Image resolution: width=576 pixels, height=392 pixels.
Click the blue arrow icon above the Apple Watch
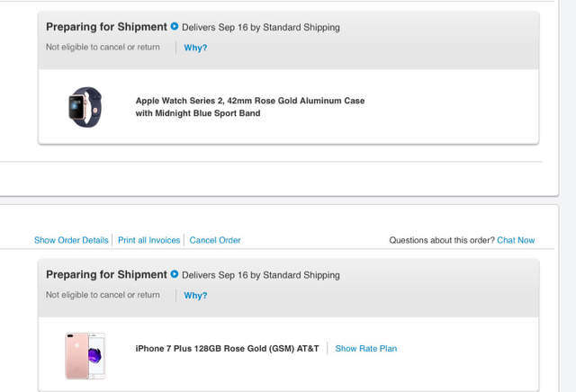coord(175,27)
